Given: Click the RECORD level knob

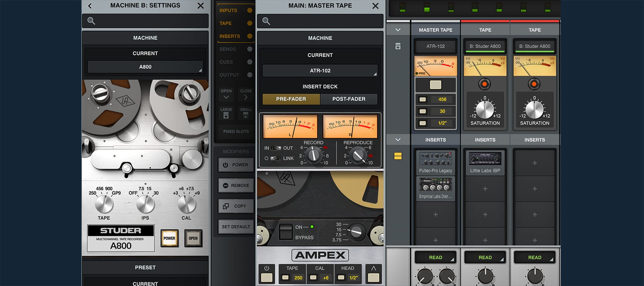Looking at the screenshot, I should click(x=314, y=155).
